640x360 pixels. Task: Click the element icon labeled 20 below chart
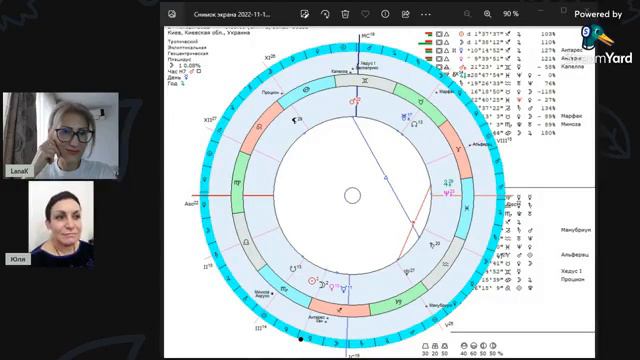pos(435,346)
